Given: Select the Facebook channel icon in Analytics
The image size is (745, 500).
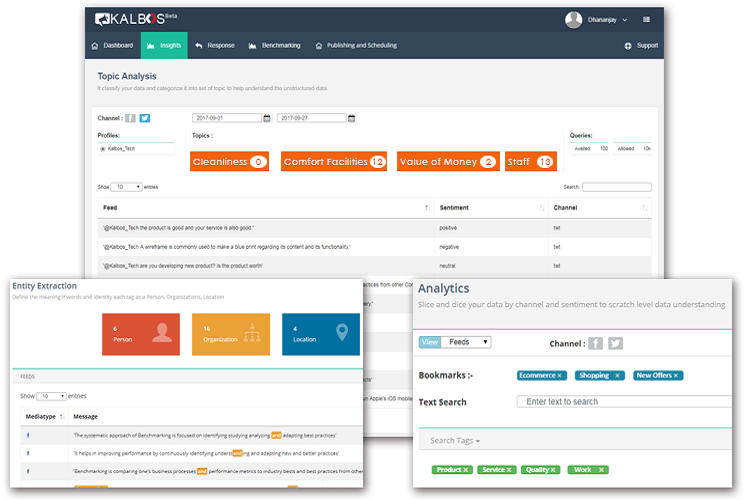Looking at the screenshot, I should (x=595, y=343).
